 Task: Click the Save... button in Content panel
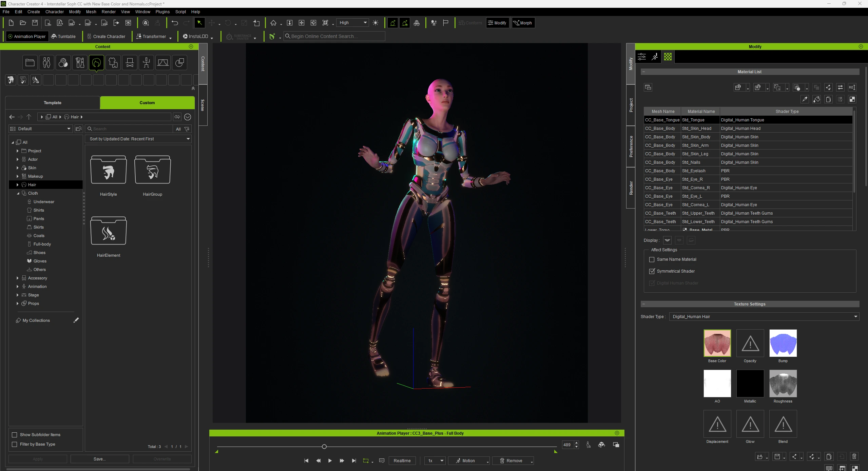tap(99, 459)
